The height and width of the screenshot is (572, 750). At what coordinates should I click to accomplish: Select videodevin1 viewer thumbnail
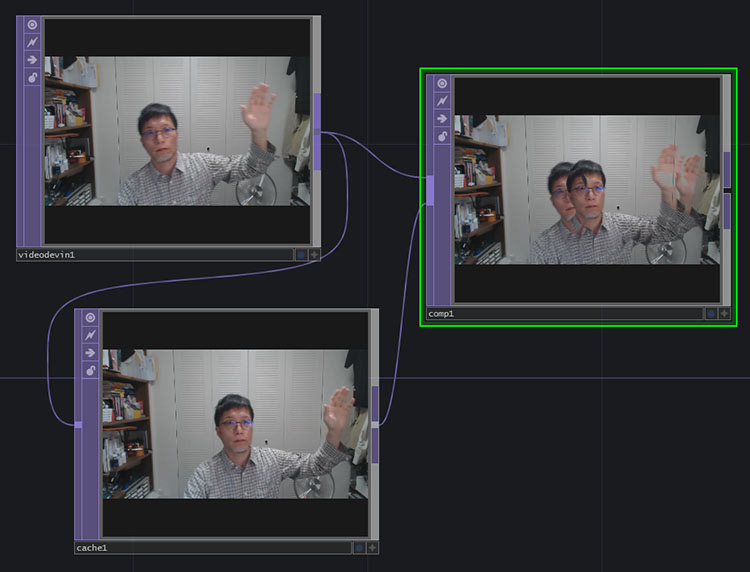tap(177, 132)
